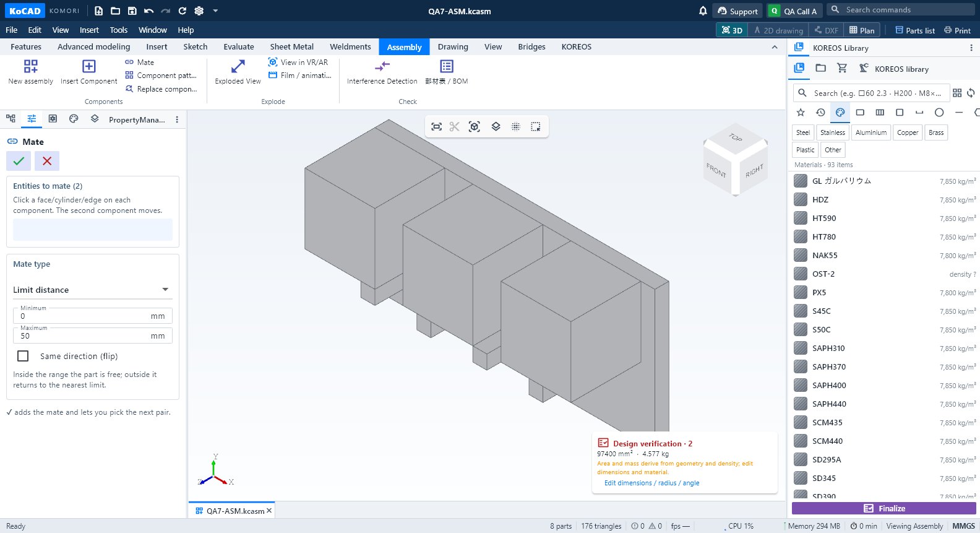Open the notifications bell
This screenshot has height=533, width=980.
coord(703,11)
